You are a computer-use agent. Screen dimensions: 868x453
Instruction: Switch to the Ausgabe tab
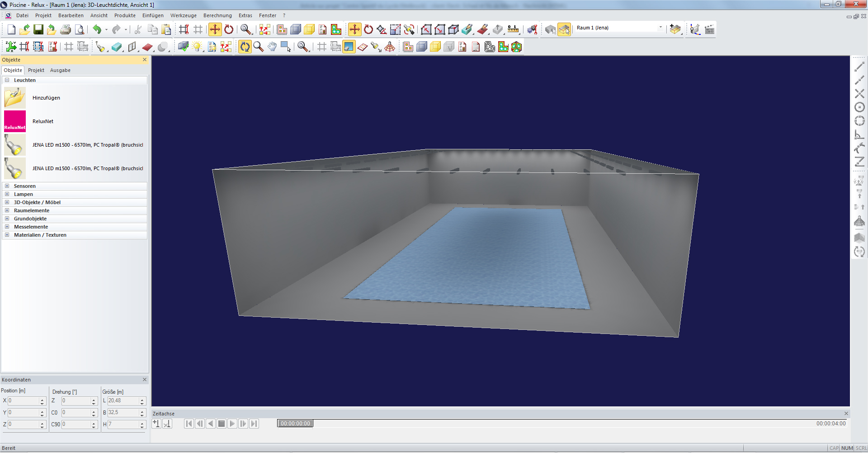[60, 70]
